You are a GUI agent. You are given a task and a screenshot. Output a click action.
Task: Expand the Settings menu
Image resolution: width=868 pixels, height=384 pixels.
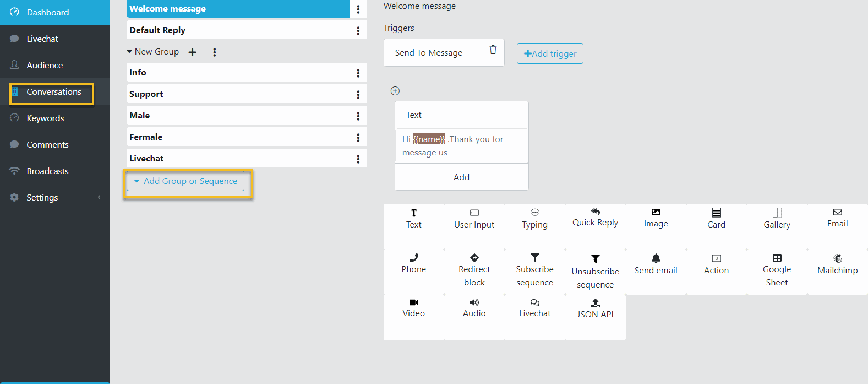tap(55, 197)
